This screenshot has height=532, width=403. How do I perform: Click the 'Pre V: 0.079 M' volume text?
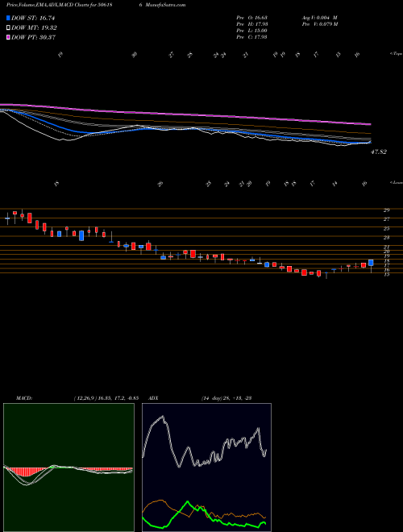tap(319, 24)
